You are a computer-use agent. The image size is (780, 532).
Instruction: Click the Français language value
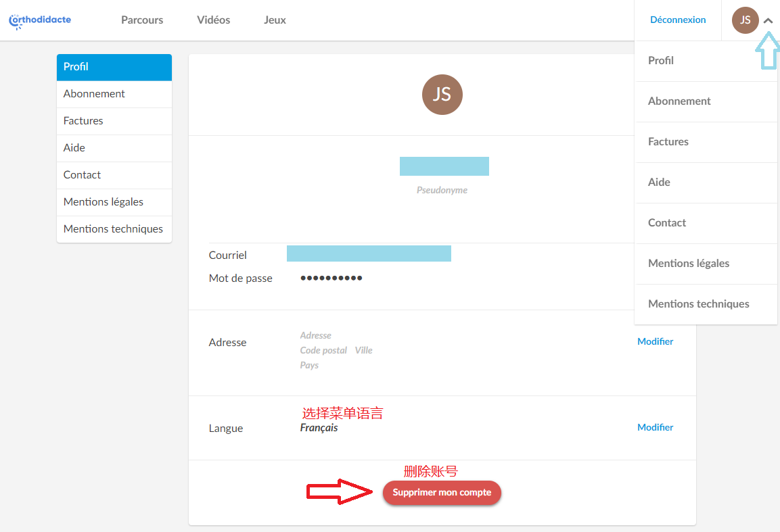[x=319, y=428]
